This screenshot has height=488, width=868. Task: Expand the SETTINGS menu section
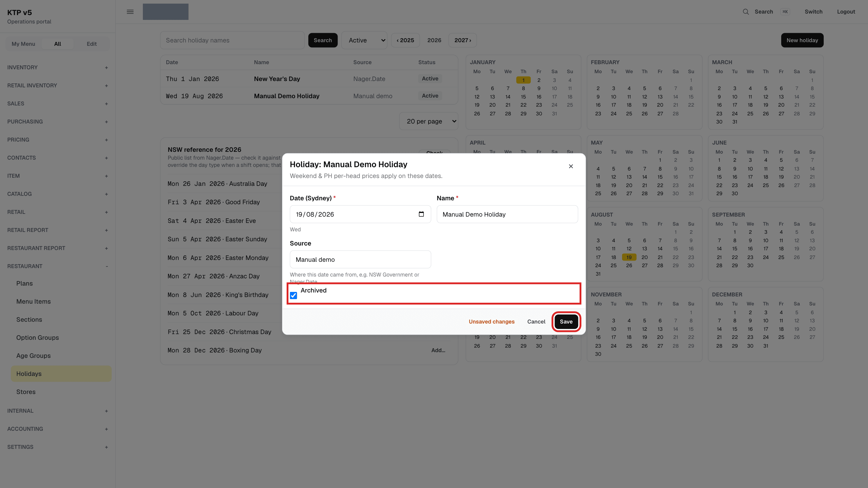(58, 447)
